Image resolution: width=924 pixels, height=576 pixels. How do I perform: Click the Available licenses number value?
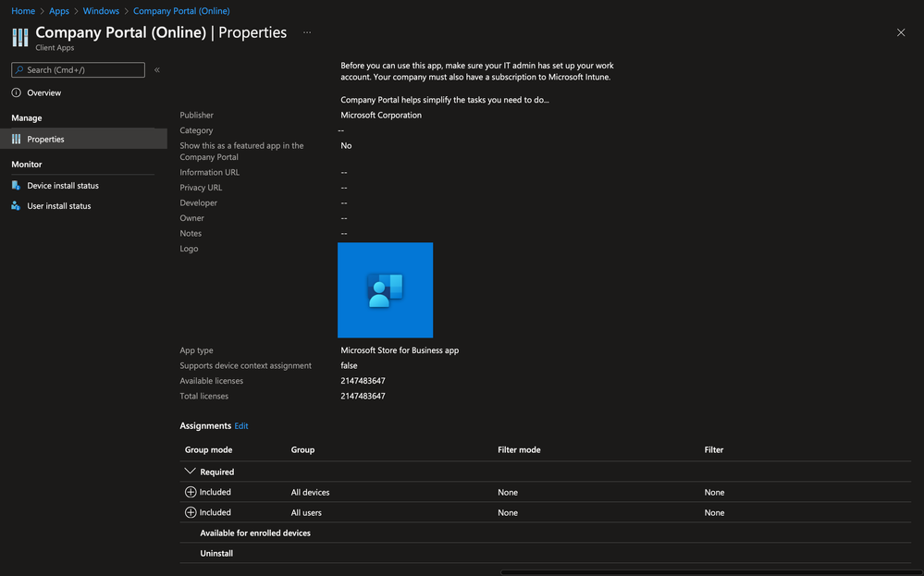[363, 381]
